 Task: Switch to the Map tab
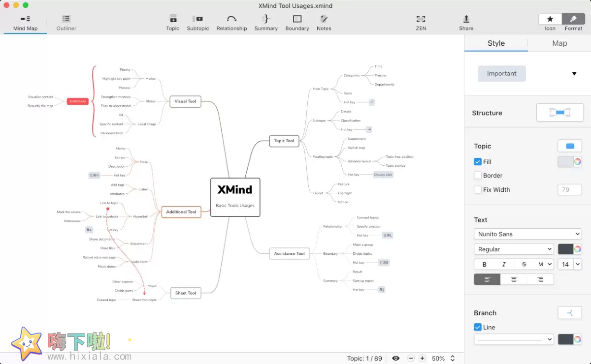coord(559,43)
